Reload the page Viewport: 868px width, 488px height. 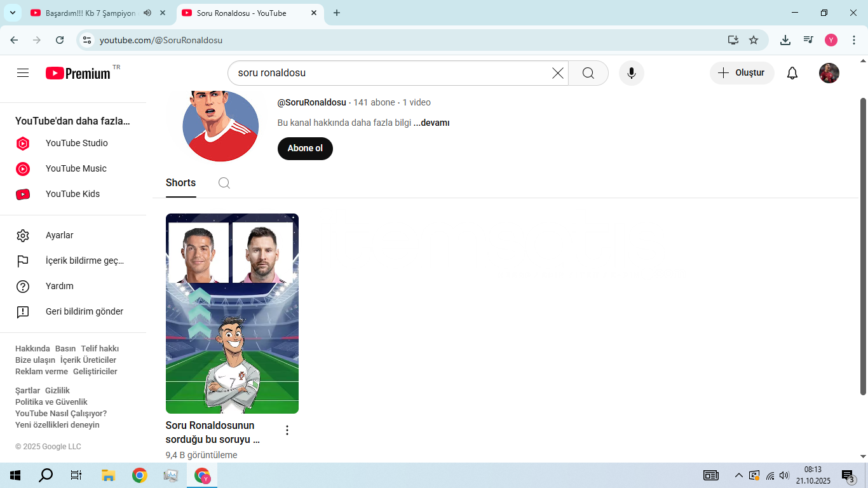pyautogui.click(x=60, y=40)
